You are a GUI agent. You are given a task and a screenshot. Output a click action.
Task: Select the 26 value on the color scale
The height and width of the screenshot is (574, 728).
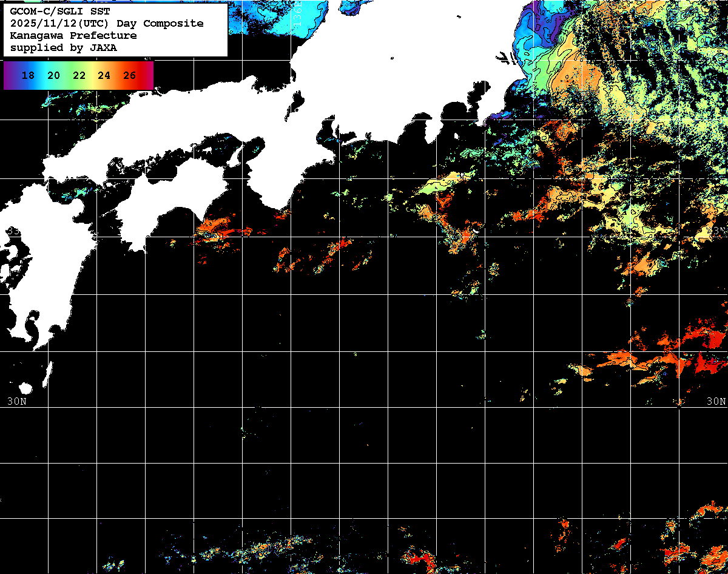click(x=129, y=76)
